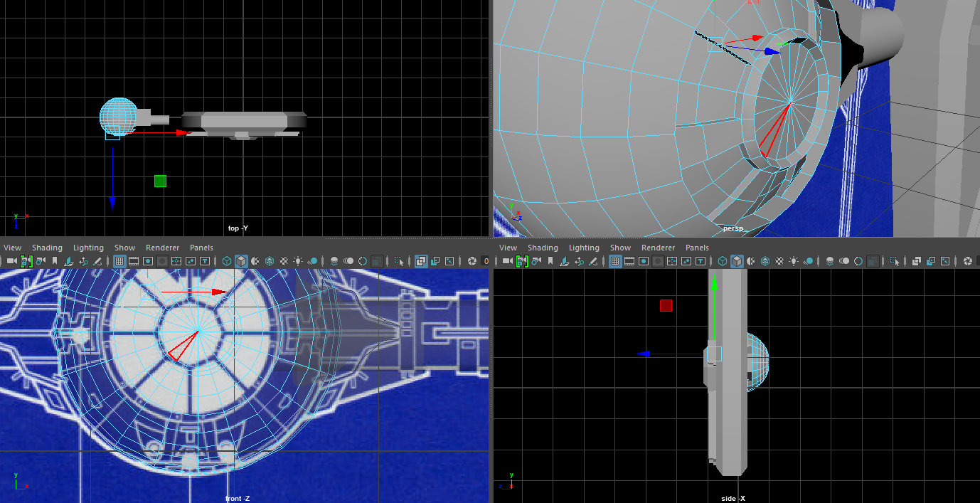The height and width of the screenshot is (503, 980).
Task: Open Camera Attributes icon in front panel toolbar
Action: (41, 261)
